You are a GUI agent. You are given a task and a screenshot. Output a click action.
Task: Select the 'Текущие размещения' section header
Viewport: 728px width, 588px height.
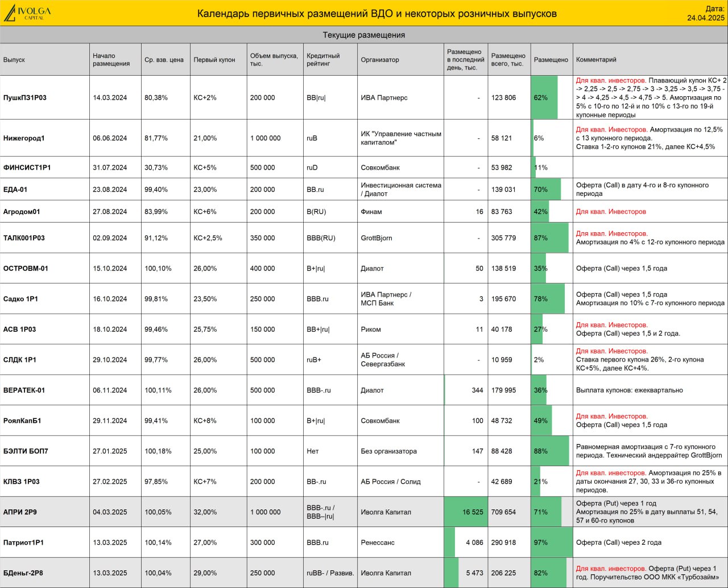[364, 35]
